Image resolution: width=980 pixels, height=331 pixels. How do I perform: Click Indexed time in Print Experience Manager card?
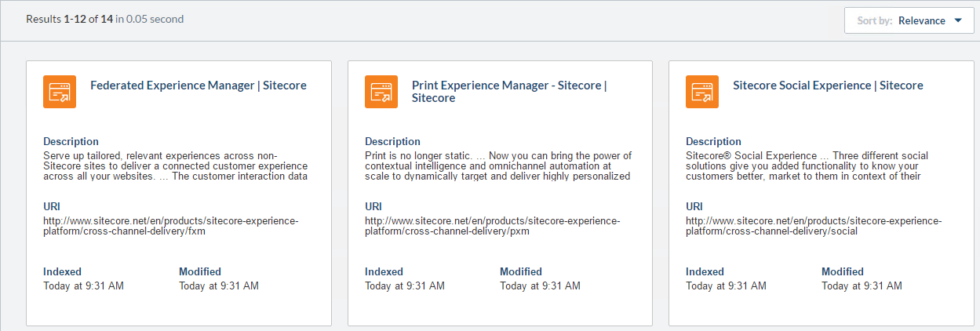pyautogui.click(x=405, y=286)
